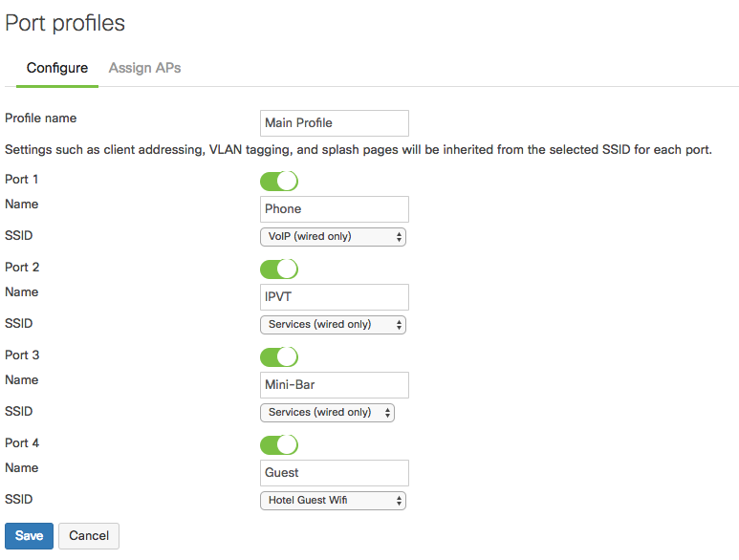739x560 pixels.
Task: Select the Configure tab
Action: (57, 68)
